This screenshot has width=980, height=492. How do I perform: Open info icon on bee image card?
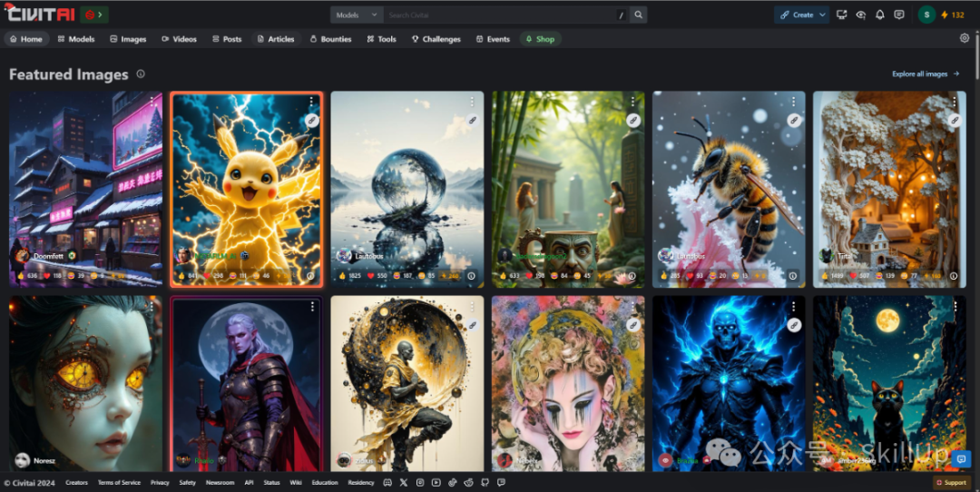click(792, 276)
